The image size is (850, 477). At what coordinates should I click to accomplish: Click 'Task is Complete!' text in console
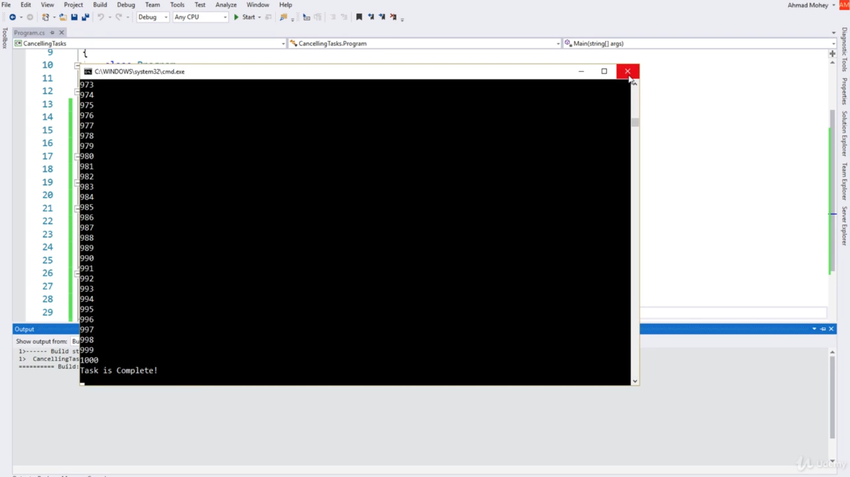pos(119,371)
